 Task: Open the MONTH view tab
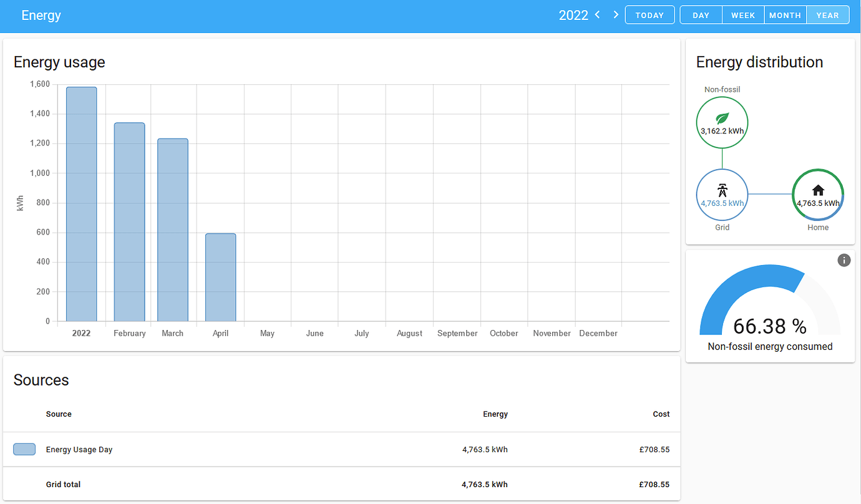click(x=785, y=15)
